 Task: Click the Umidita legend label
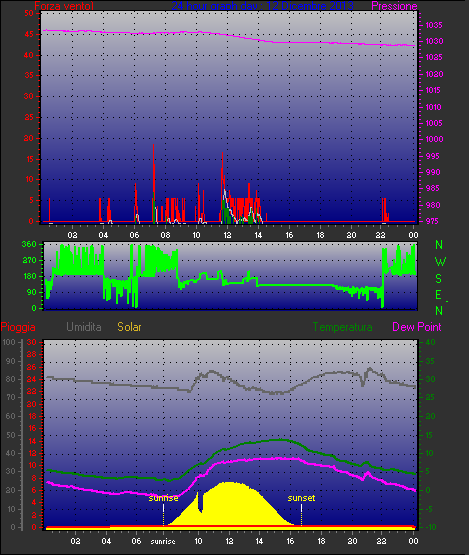[84, 327]
